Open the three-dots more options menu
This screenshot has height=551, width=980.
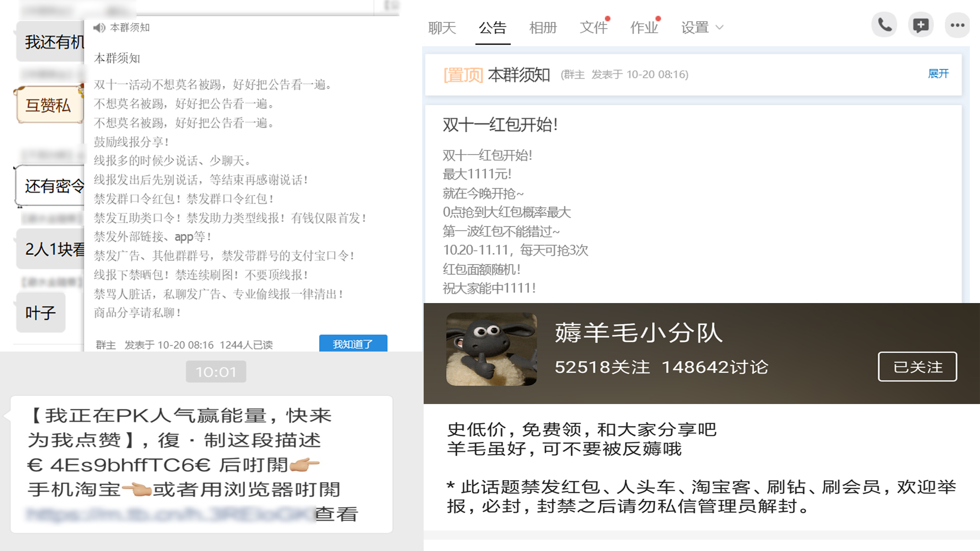[x=957, y=25]
